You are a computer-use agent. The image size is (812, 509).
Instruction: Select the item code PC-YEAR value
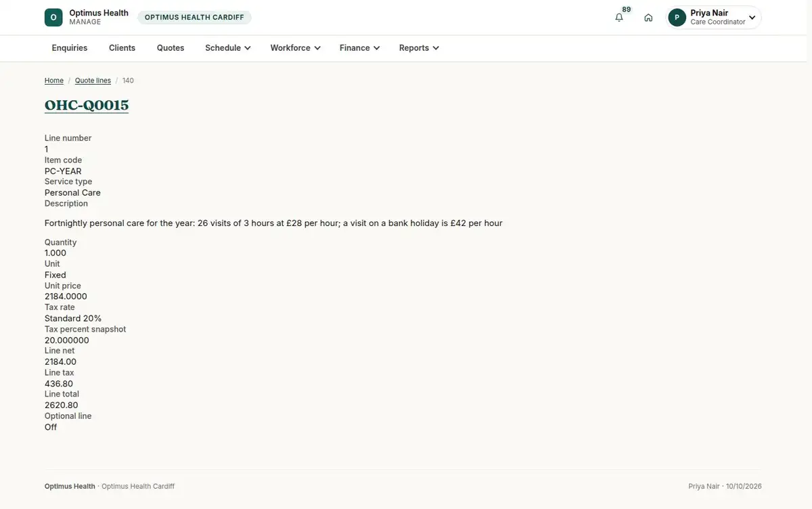click(63, 171)
